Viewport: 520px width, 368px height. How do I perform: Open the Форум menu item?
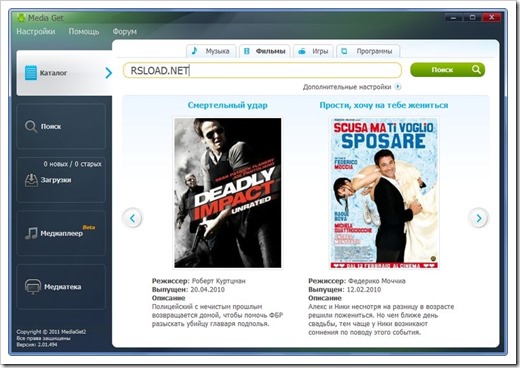124,32
